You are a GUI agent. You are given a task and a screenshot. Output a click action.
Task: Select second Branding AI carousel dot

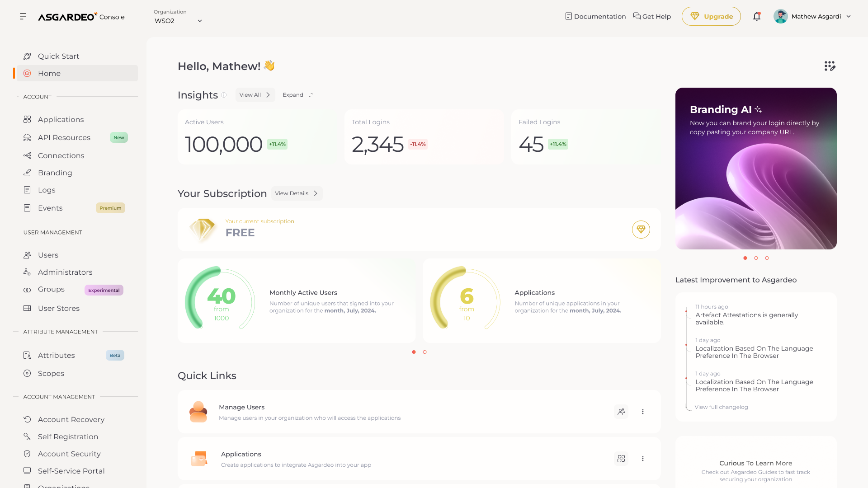756,258
